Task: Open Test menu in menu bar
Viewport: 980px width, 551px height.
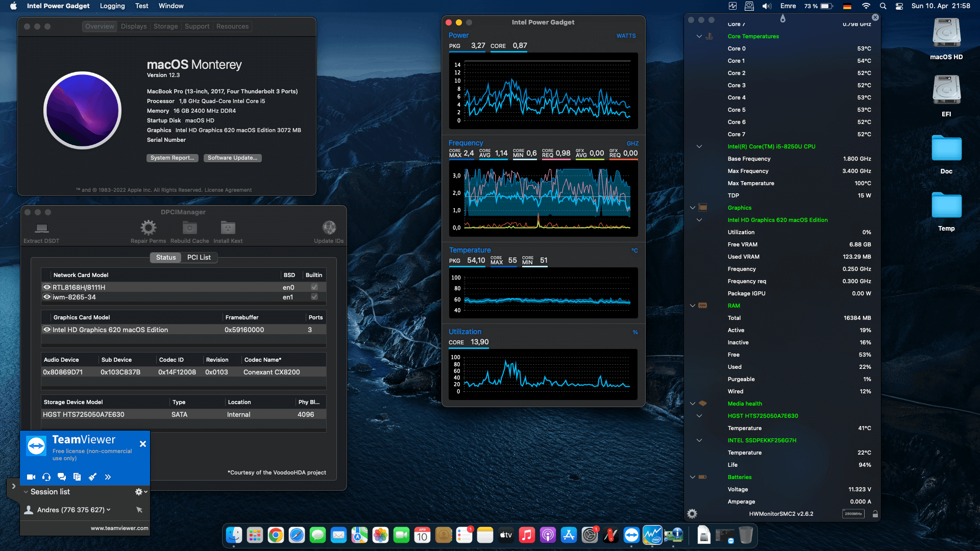Action: point(141,6)
